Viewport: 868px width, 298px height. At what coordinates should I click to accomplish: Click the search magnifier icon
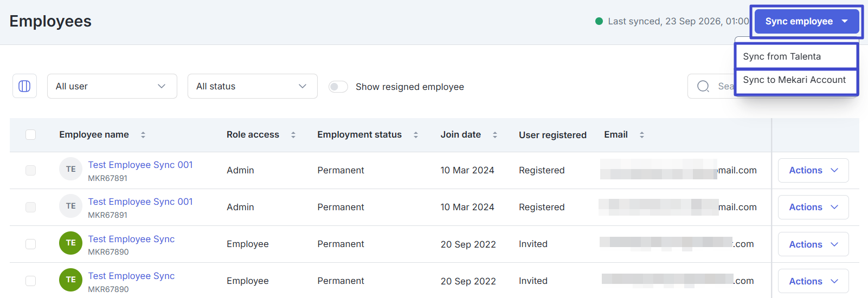pos(703,86)
